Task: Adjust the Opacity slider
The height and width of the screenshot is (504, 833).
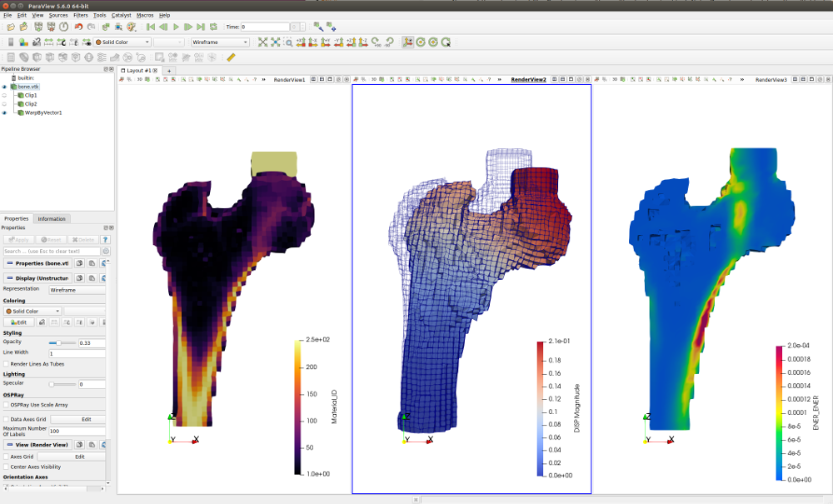Action: coord(62,343)
